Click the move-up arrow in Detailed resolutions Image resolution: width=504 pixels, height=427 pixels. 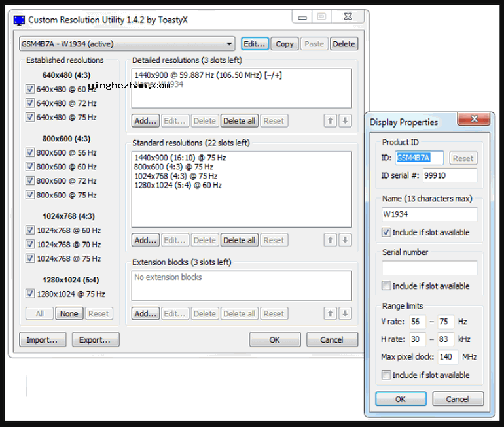click(x=331, y=120)
